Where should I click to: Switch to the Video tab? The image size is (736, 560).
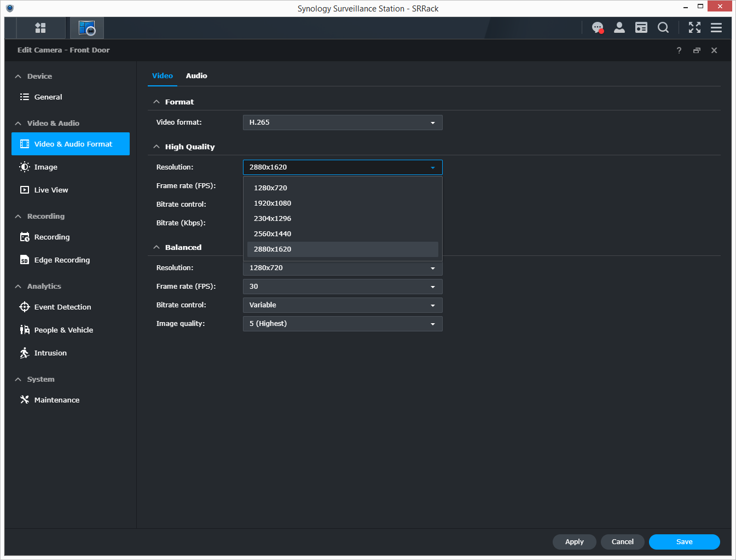(163, 76)
